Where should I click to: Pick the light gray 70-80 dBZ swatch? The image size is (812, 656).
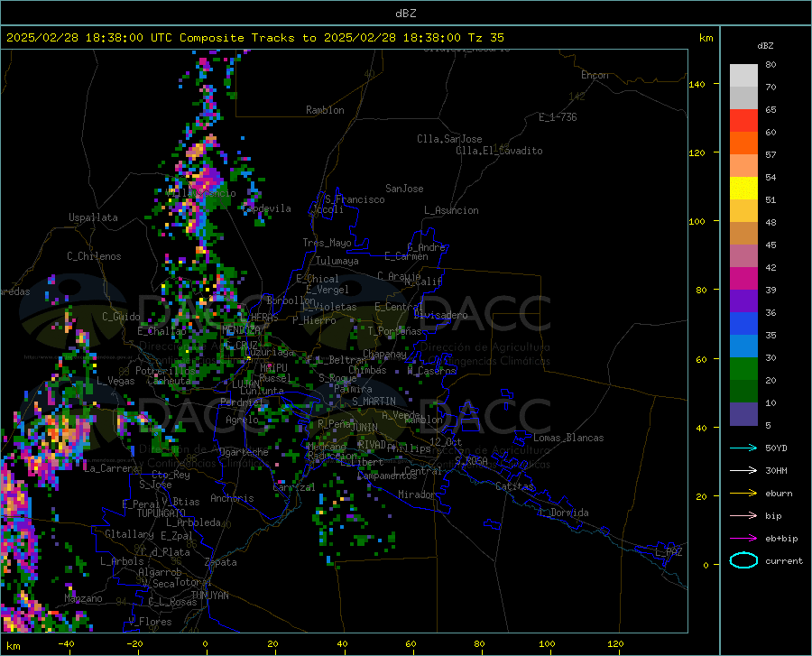(743, 76)
